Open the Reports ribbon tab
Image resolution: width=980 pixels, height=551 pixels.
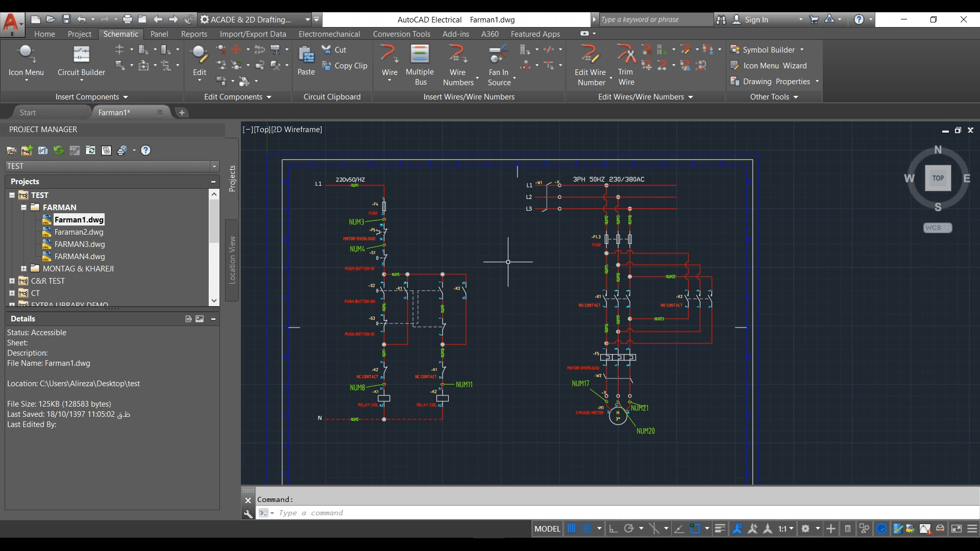click(194, 34)
